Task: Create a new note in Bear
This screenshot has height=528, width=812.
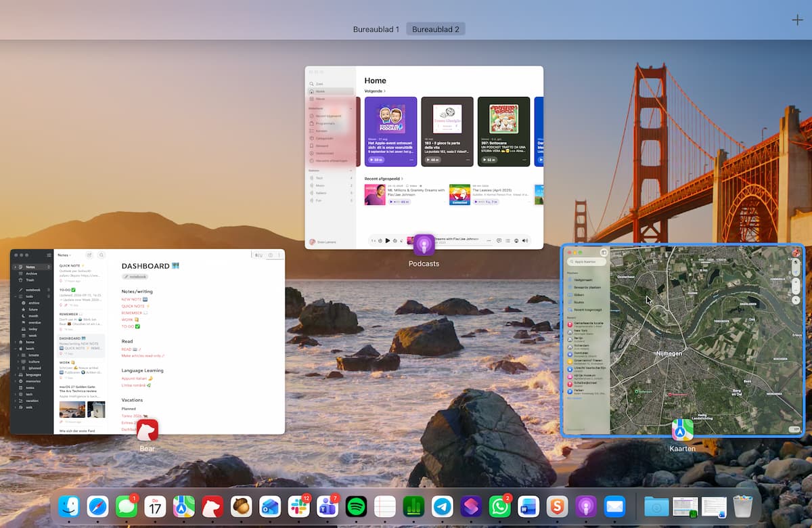Action: (x=89, y=255)
